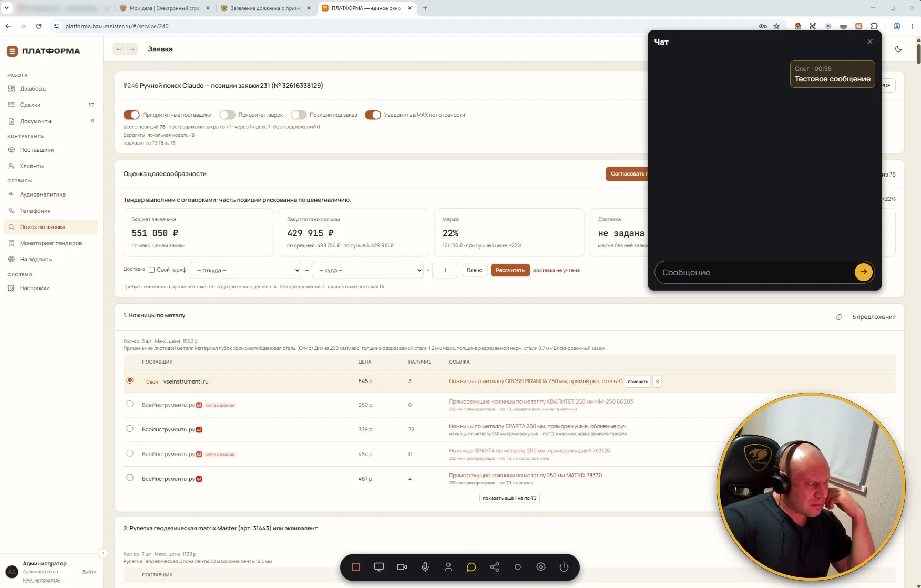
Task: Toggle dark mode moon icon
Action: (898, 49)
